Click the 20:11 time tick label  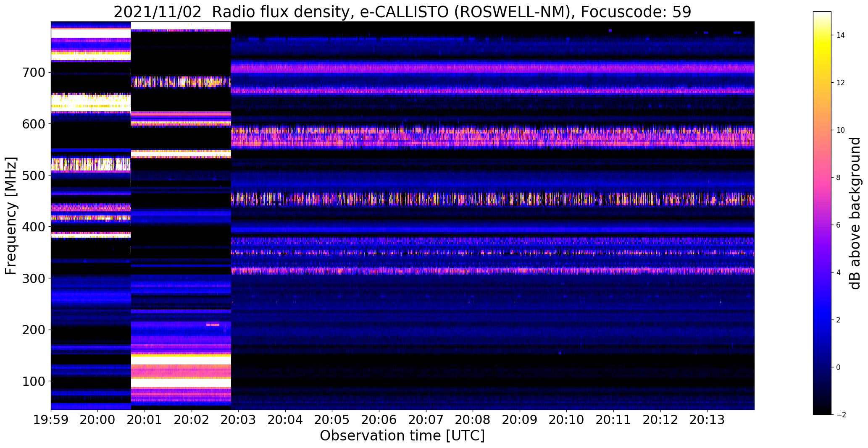(x=613, y=420)
